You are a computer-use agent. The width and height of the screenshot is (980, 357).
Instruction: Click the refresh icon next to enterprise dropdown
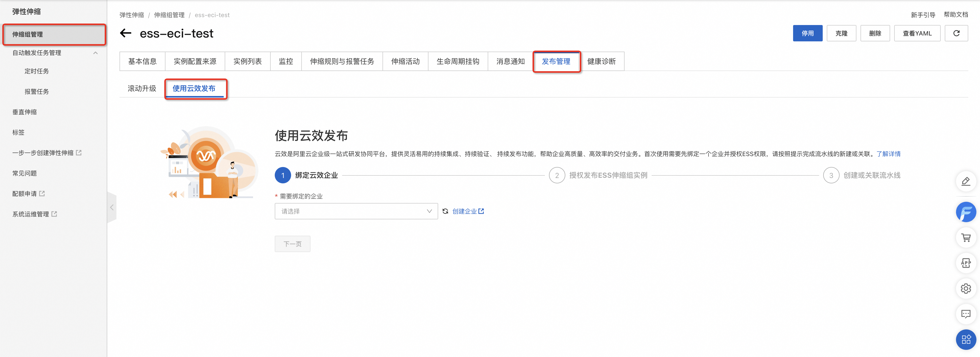click(x=445, y=211)
